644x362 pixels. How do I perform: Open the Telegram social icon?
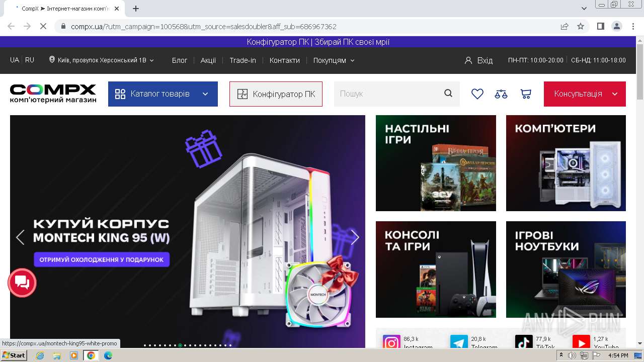pos(459,343)
